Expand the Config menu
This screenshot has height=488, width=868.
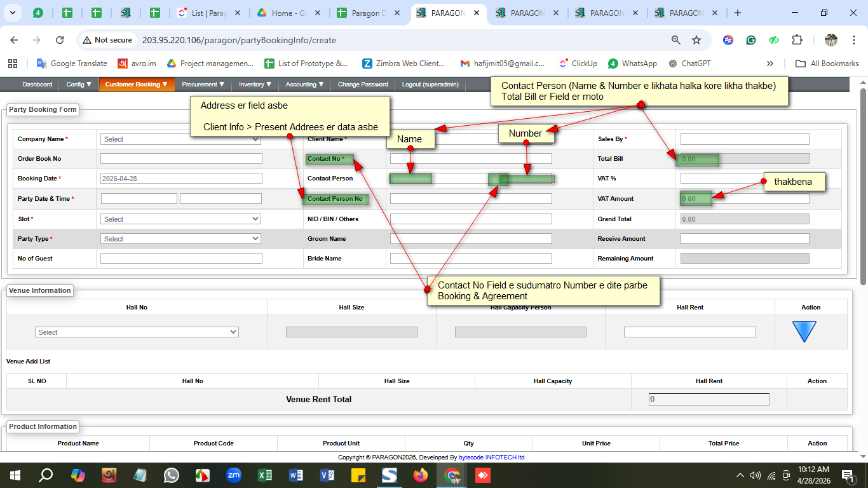click(x=79, y=85)
